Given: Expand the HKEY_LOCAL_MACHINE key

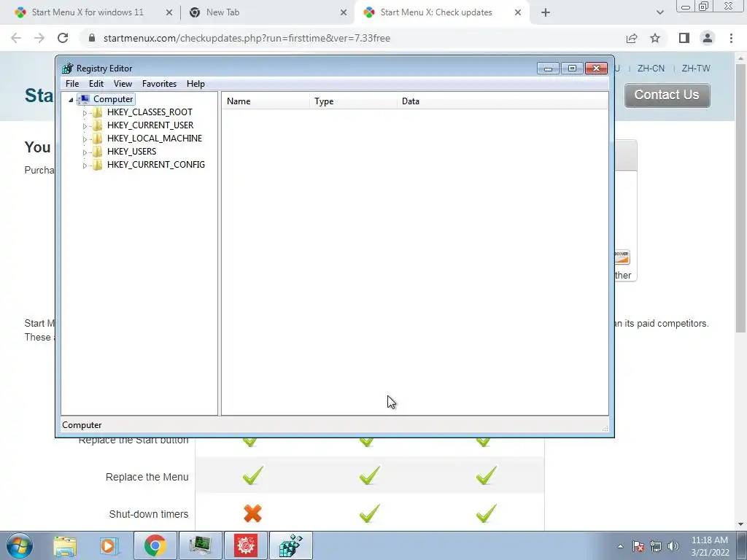Looking at the screenshot, I should click(85, 139).
